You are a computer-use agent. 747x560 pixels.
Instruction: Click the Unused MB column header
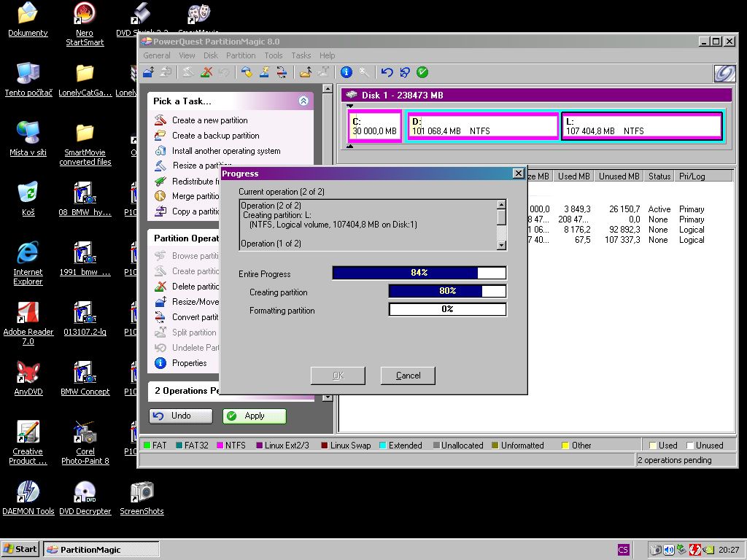[619, 176]
